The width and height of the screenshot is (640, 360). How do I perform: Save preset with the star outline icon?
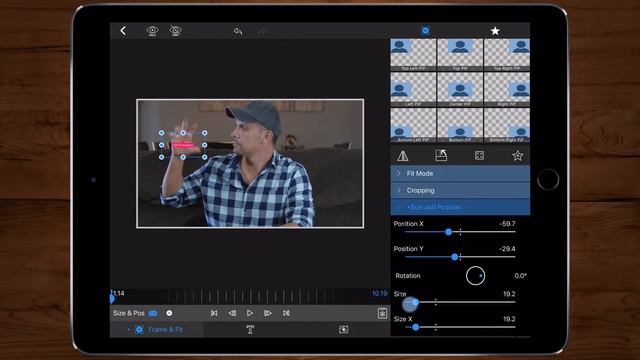(518, 156)
